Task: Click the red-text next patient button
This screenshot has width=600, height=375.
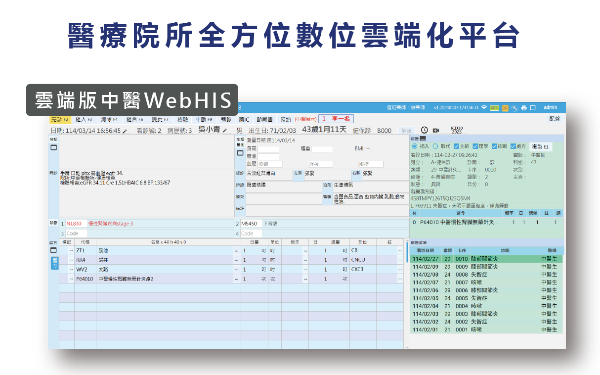Action: pyautogui.click(x=336, y=119)
